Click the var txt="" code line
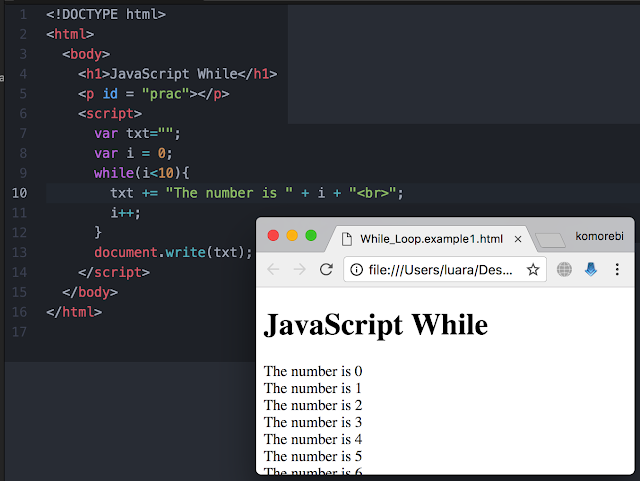The height and width of the screenshot is (481, 640). click(x=137, y=133)
